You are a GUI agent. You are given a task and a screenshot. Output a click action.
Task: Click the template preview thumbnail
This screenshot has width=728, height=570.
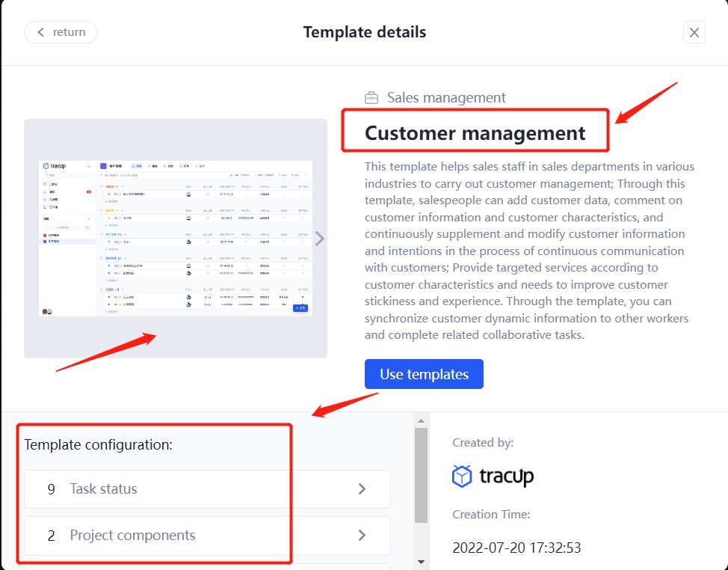175,238
